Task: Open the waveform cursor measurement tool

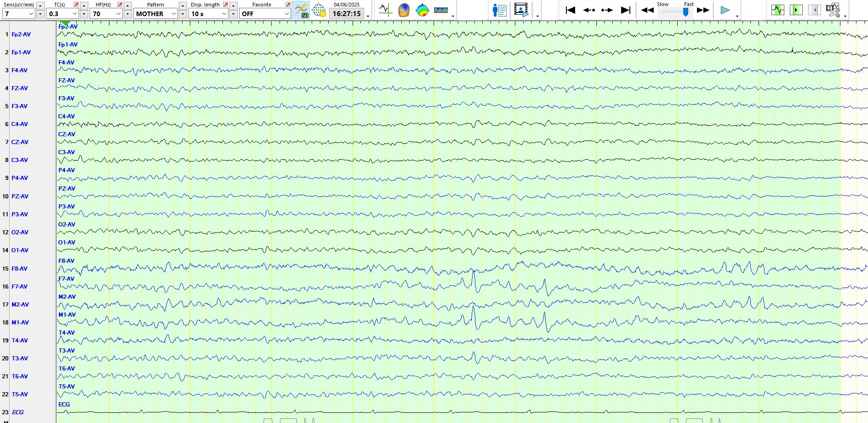Action: click(385, 10)
